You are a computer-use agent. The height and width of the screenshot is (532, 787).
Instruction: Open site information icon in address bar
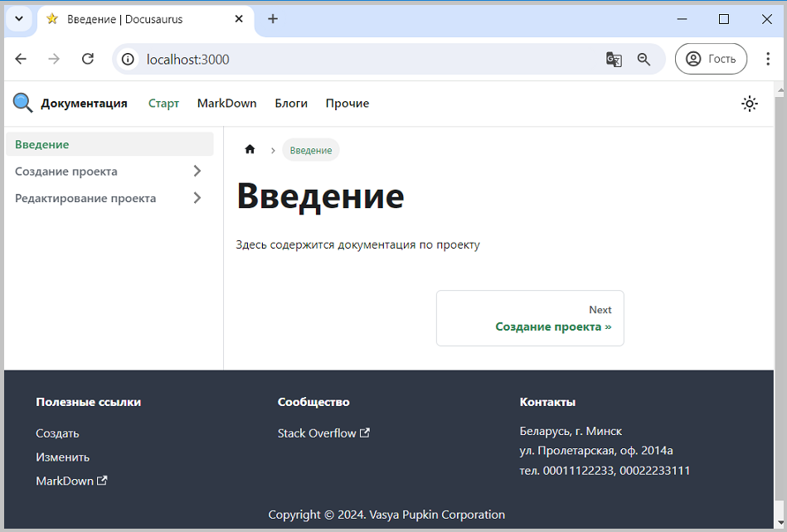128,59
